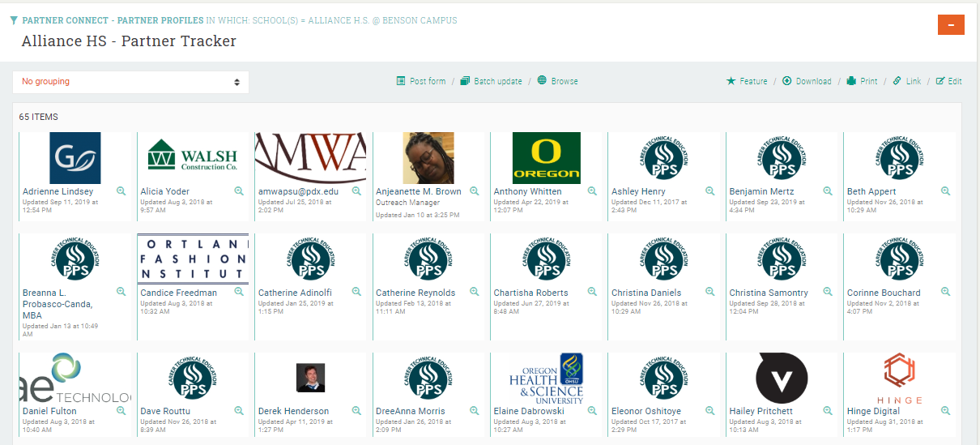Click the Edit pencil icon
980x445 pixels.
tap(940, 81)
